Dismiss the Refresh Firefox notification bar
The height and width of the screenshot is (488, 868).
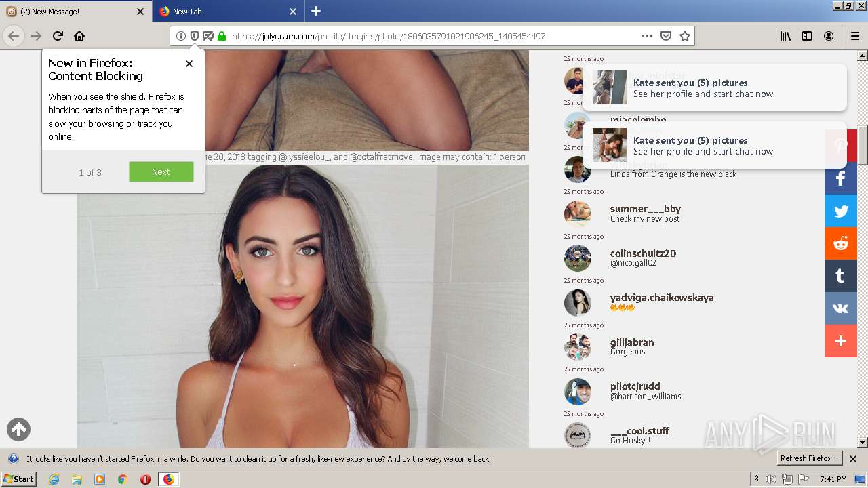pos(853,459)
